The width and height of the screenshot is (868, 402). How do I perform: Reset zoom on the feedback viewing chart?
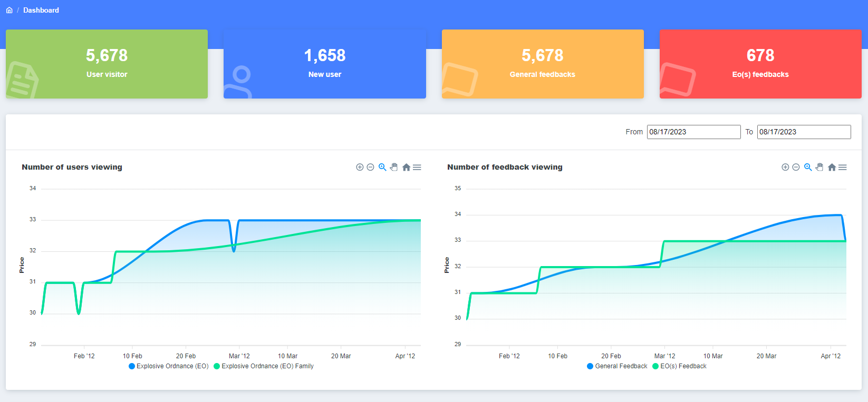[832, 167]
